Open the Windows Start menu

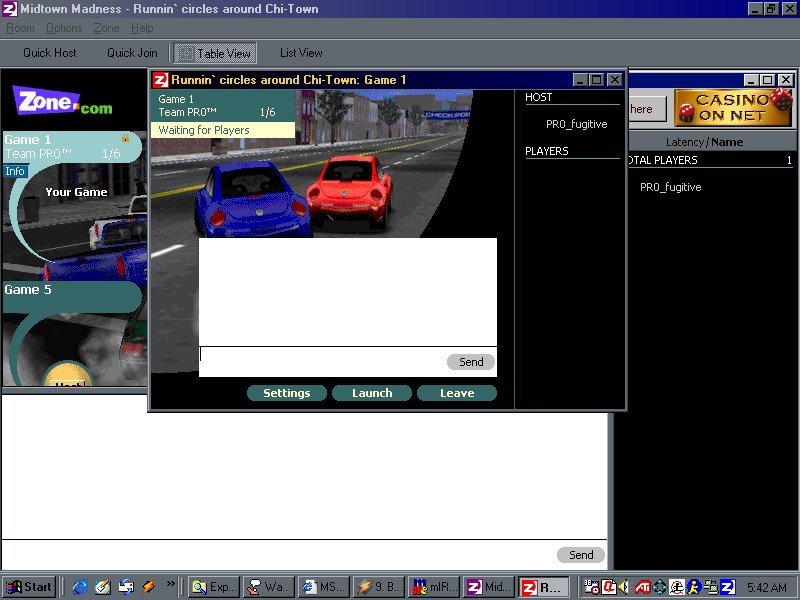pos(29,587)
